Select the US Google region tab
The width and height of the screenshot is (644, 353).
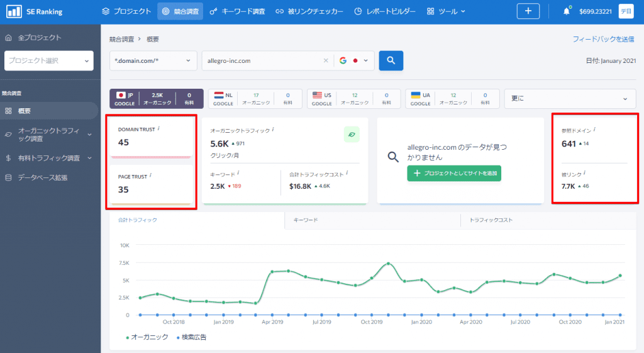353,99
